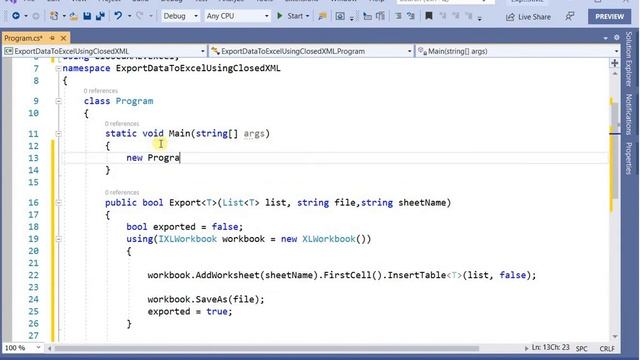Click the Open File folder icon

click(73, 16)
